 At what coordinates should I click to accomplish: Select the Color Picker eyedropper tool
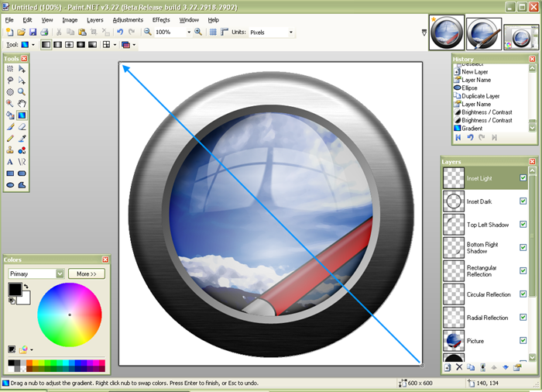pyautogui.click(x=22, y=139)
